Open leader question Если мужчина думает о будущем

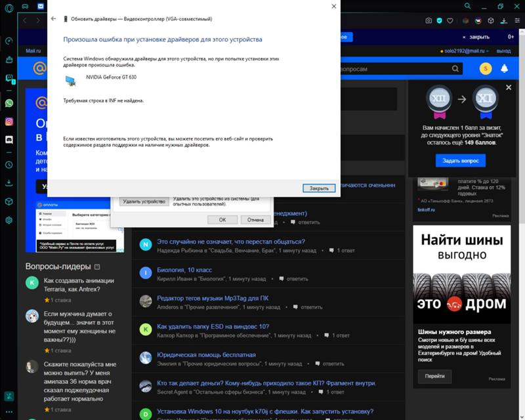[79, 327]
